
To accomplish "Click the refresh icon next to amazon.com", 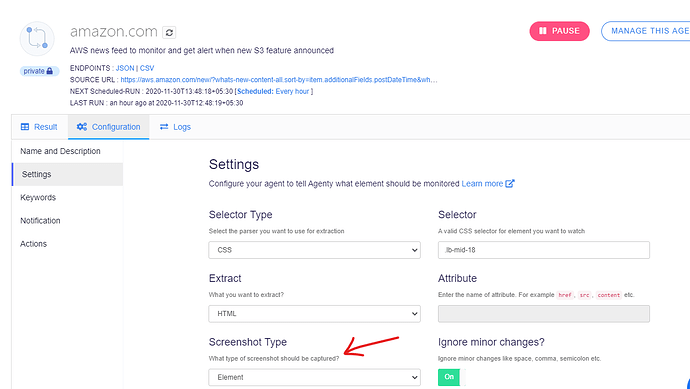I will point(169,32).
